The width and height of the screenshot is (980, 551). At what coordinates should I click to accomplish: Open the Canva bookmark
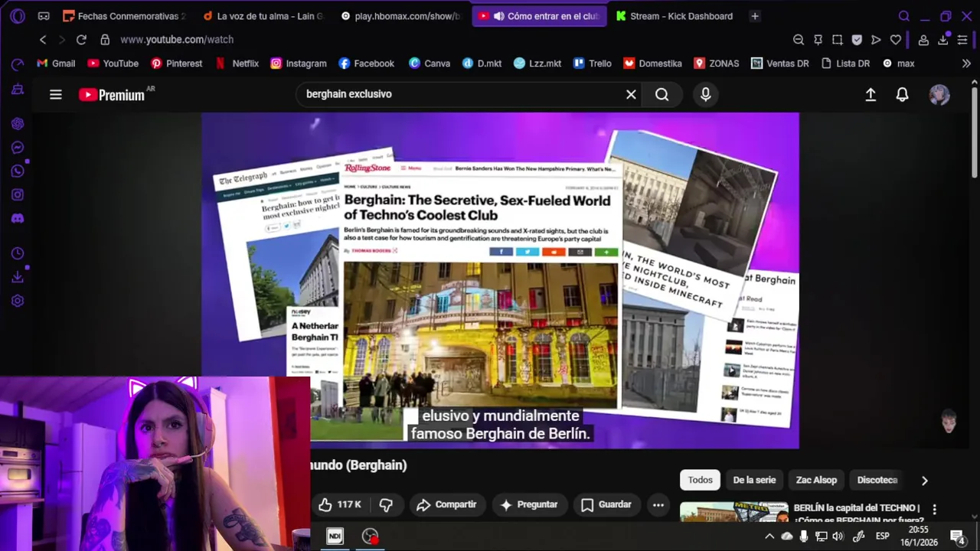(430, 64)
